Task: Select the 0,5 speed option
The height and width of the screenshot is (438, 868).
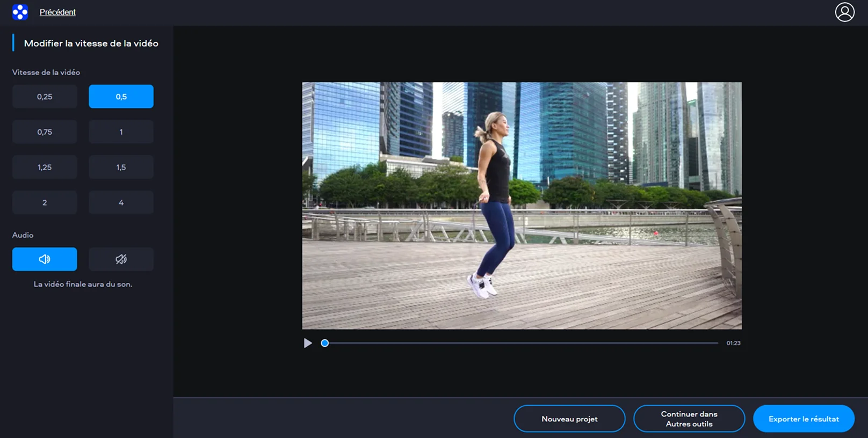Action: click(121, 97)
